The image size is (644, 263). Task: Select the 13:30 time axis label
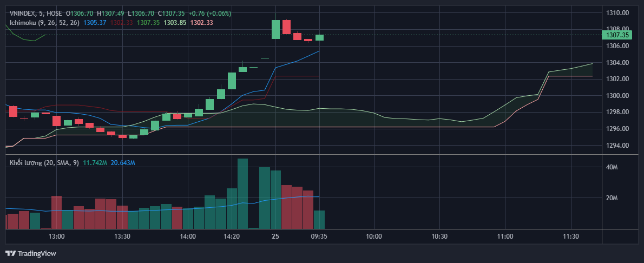[x=122, y=236]
